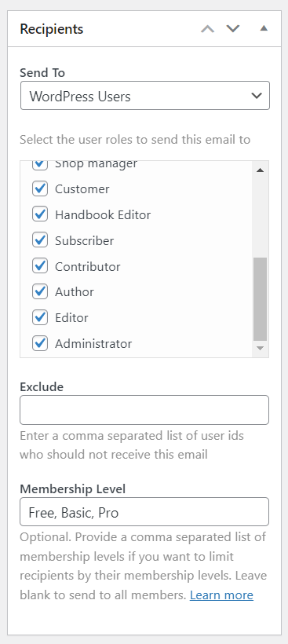Click the roles list scroll up arrow
The height and width of the screenshot is (644, 288).
point(260,170)
